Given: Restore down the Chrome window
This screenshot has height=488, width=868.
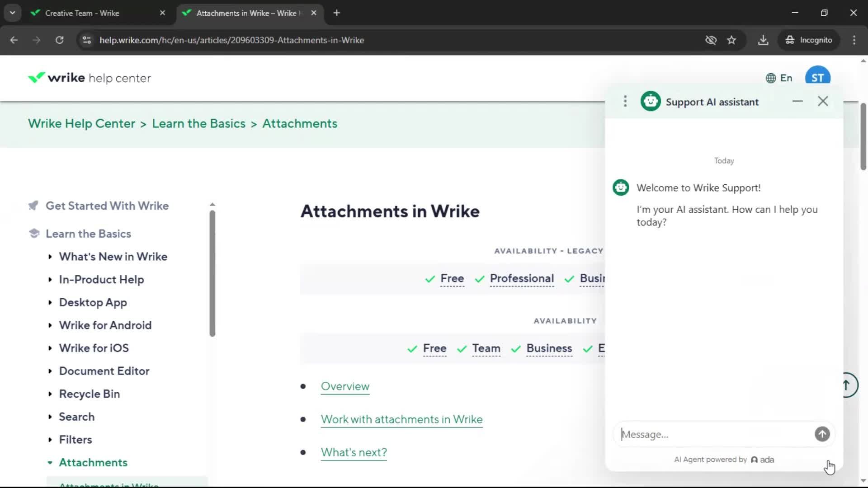Looking at the screenshot, I should tap(824, 13).
